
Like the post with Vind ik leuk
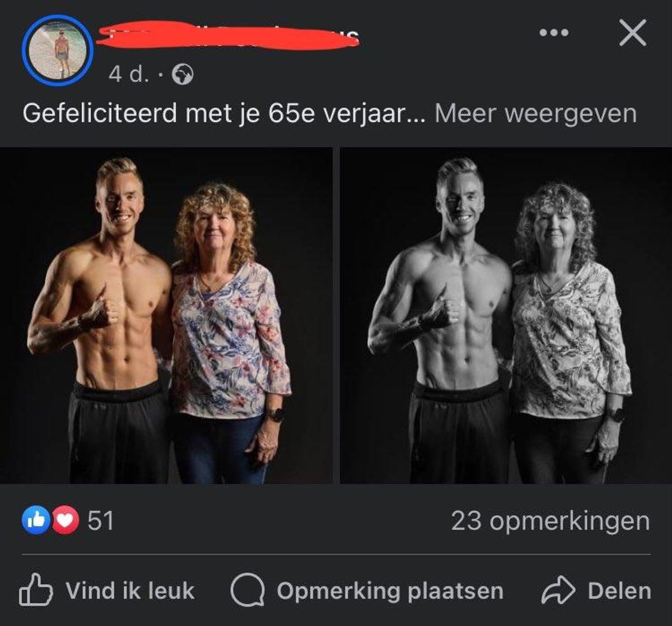(x=130, y=591)
